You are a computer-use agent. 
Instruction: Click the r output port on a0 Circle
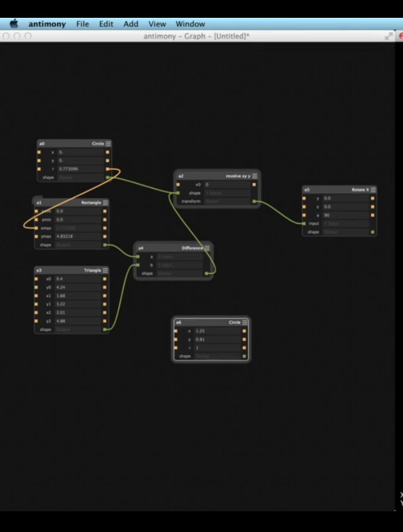pos(108,169)
